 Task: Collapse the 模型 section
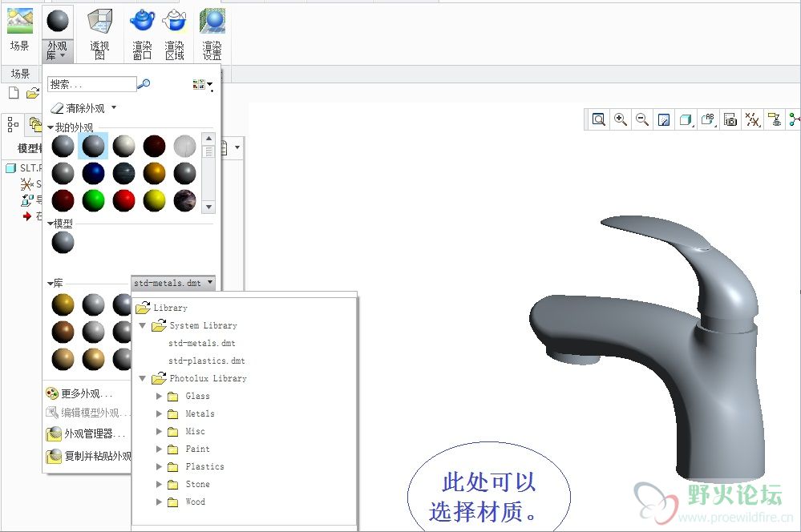tap(51, 224)
